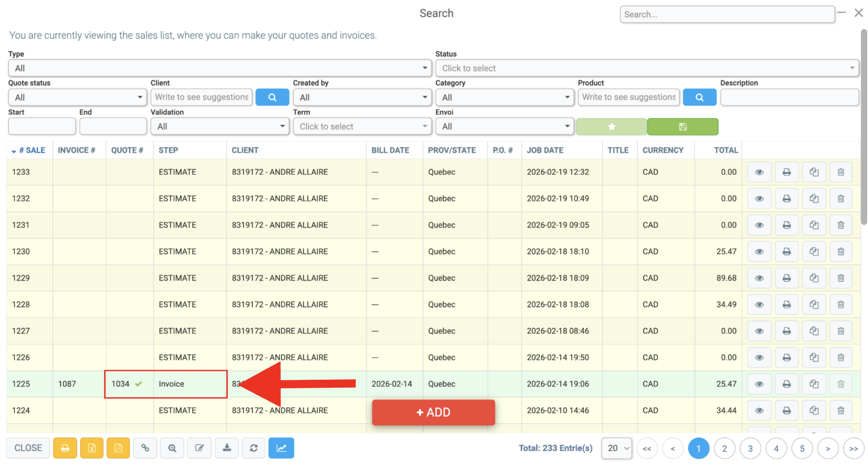This screenshot has width=868, height=465.
Task: Open the Term select box
Action: tap(362, 126)
